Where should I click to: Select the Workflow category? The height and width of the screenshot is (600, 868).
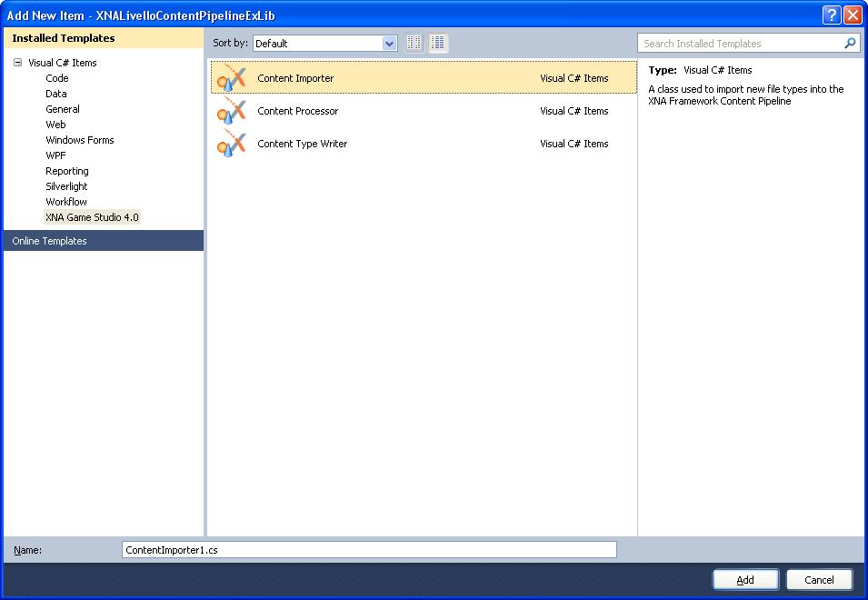click(x=65, y=202)
